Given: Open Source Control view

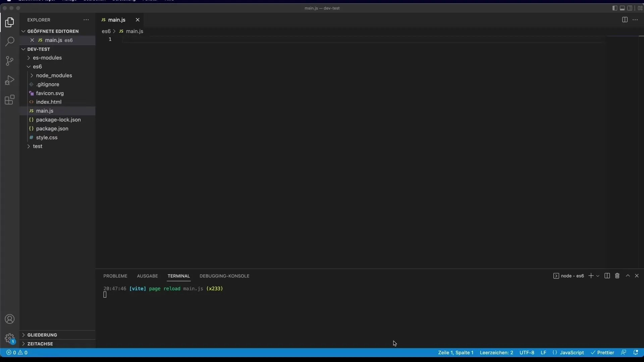Looking at the screenshot, I should 10,61.
